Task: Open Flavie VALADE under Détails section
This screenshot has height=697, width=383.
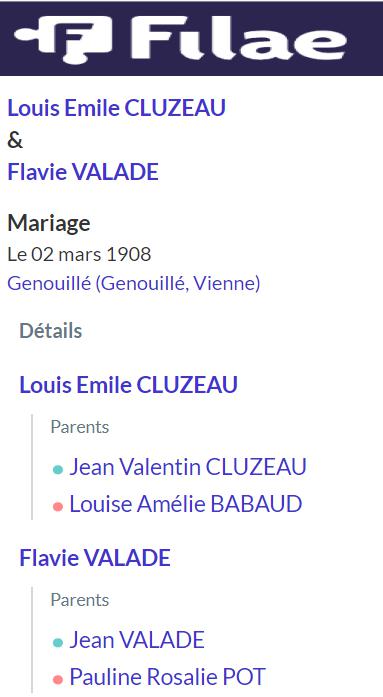Action: point(95,557)
